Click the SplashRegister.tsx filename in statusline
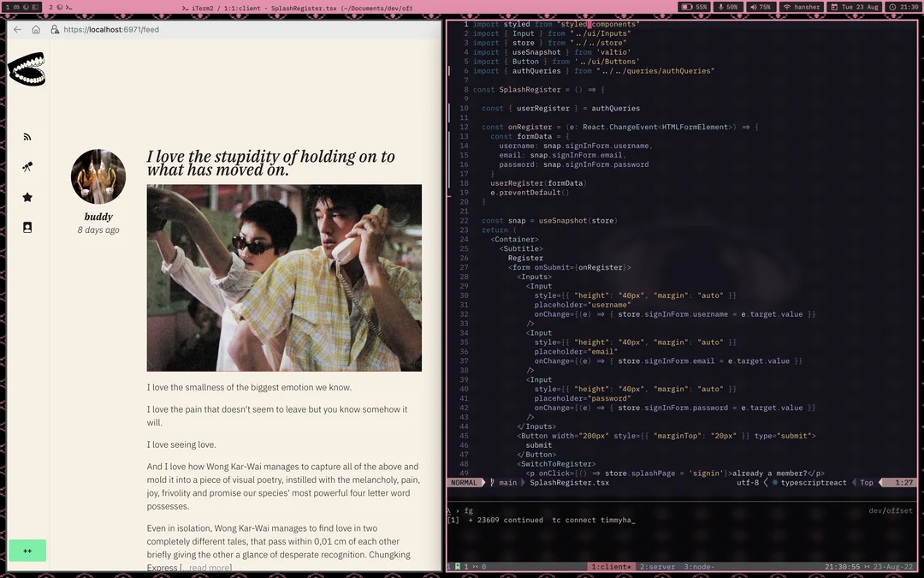 [569, 482]
